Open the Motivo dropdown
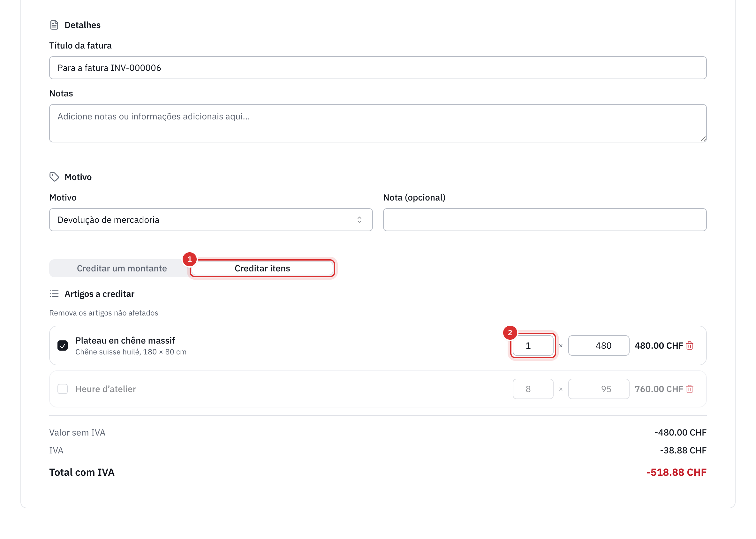Screen dimensions: 756x539 pos(211,220)
